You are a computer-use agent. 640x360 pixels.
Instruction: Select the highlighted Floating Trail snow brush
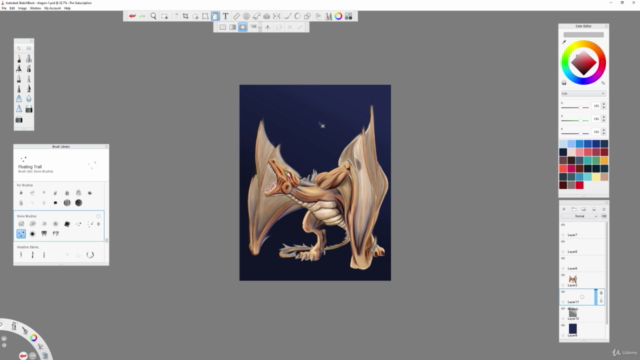21,233
